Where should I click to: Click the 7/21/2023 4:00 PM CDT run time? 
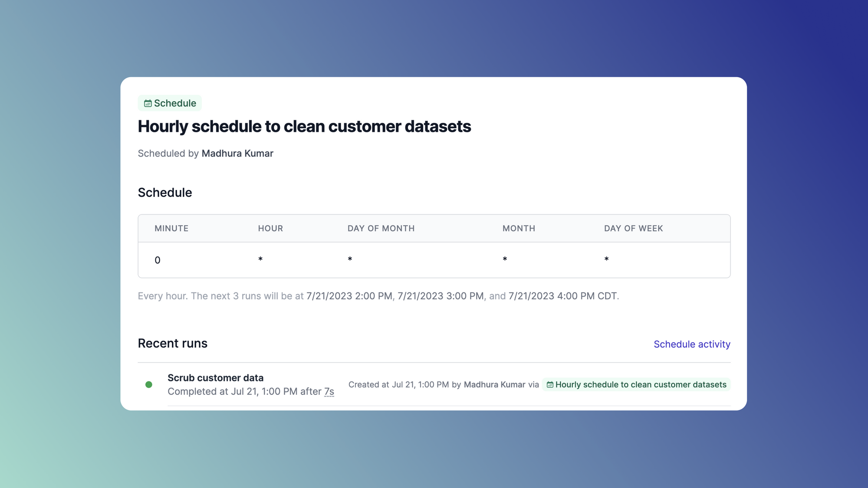(x=563, y=296)
